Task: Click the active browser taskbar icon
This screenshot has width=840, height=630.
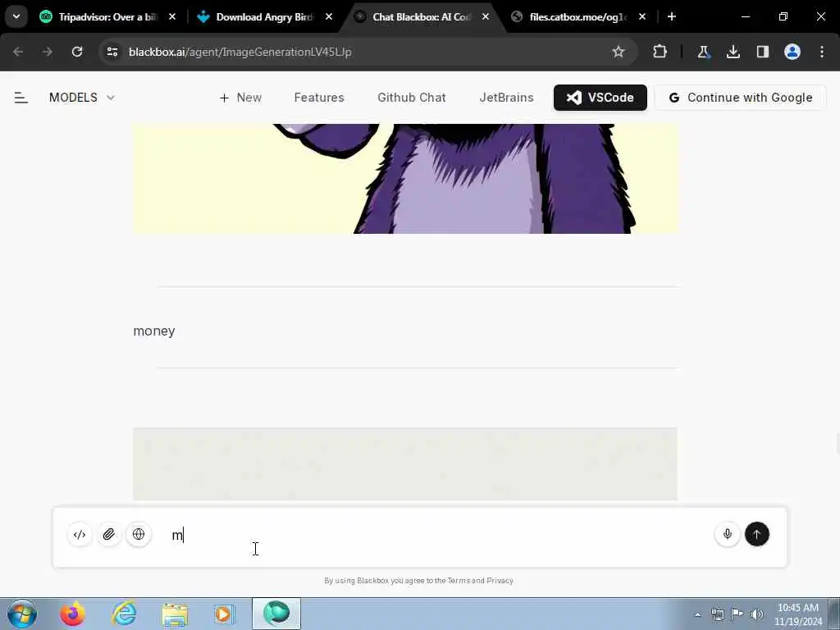Action: coord(276,614)
